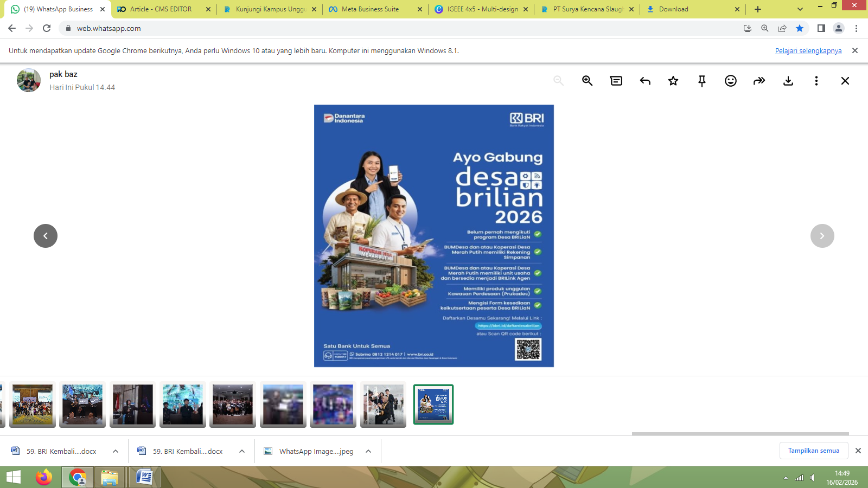Click Tampilkan semua downloads button
This screenshot has width=868, height=488.
tap(814, 451)
